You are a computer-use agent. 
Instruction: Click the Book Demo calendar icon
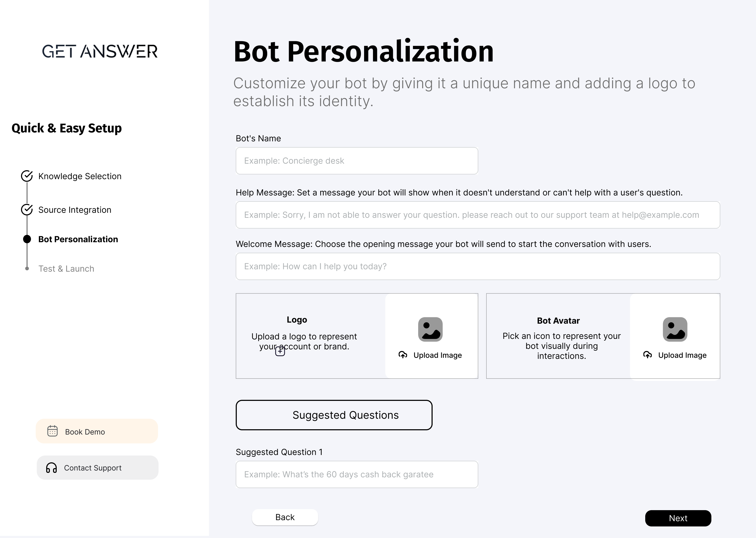pos(52,431)
